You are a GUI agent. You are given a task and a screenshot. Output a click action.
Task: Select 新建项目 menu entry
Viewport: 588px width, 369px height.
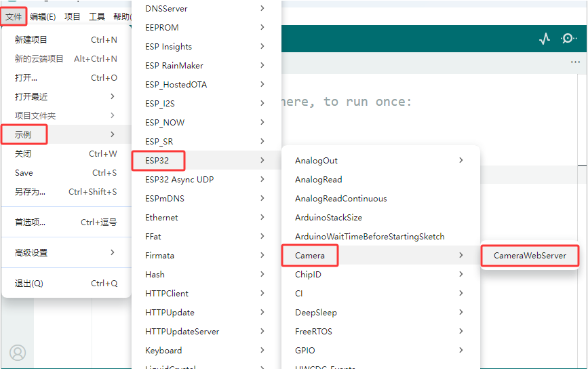66,40
